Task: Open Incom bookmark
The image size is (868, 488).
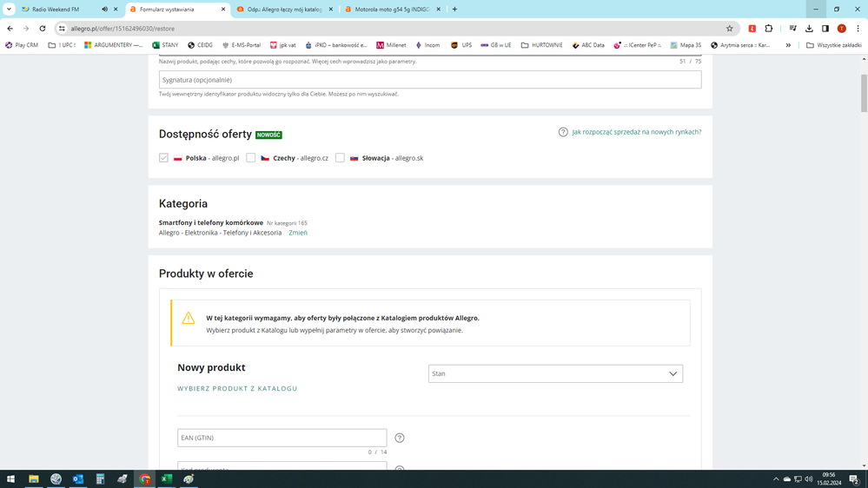Action: click(427, 45)
